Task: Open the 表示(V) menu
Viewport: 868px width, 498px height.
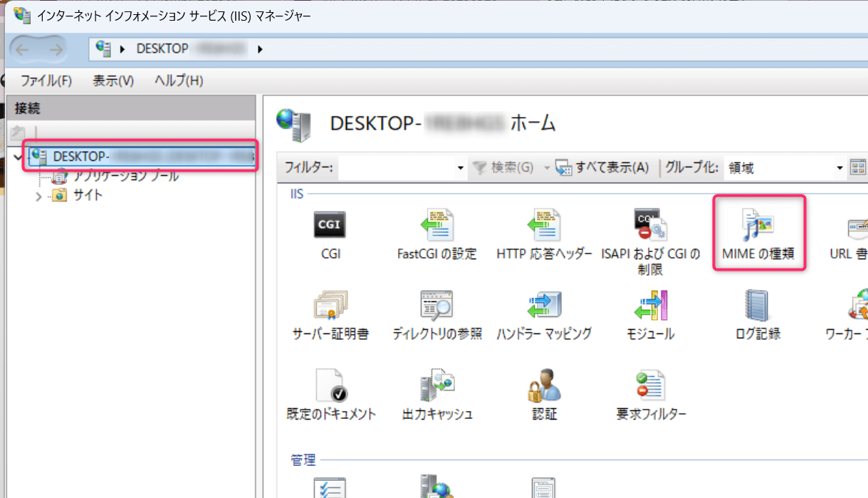Action: (112, 81)
